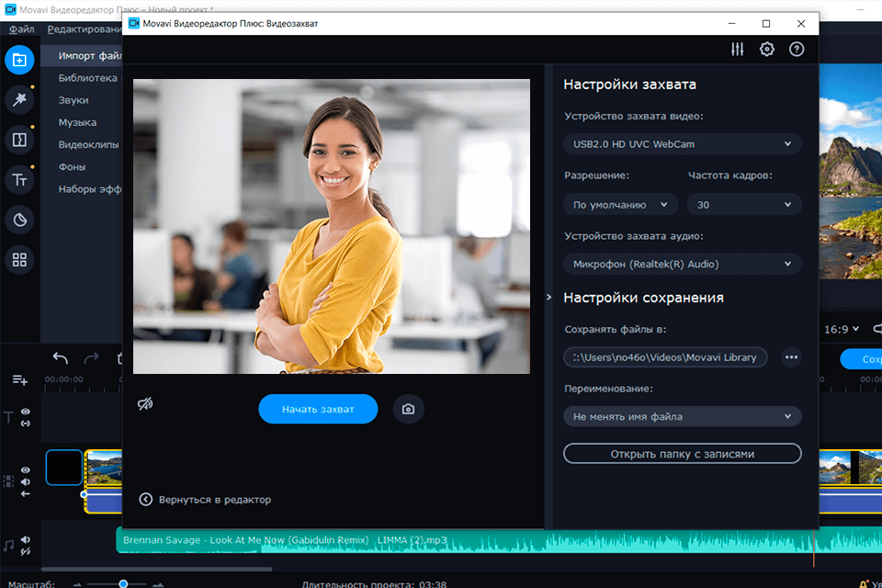Screen dimensions: 882x588
Task: Toggle preview sound with the crossed speaker icon
Action: (145, 404)
